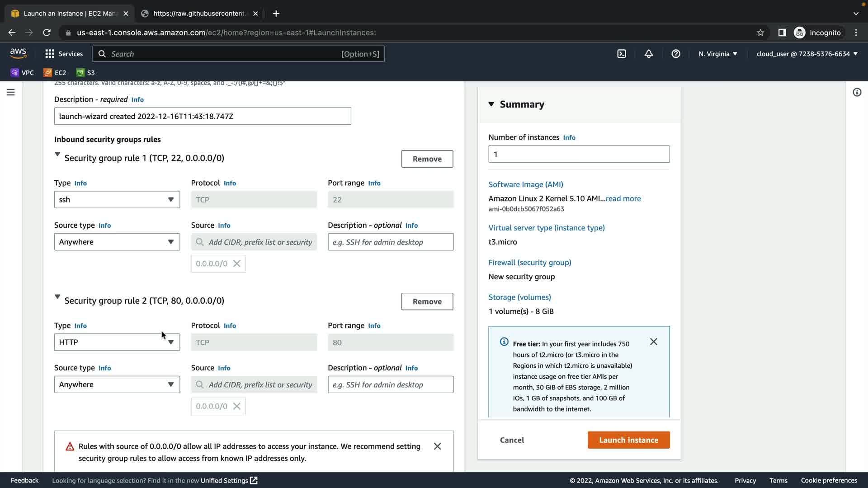Click the Launch instance button
This screenshot has width=868, height=488.
click(628, 440)
